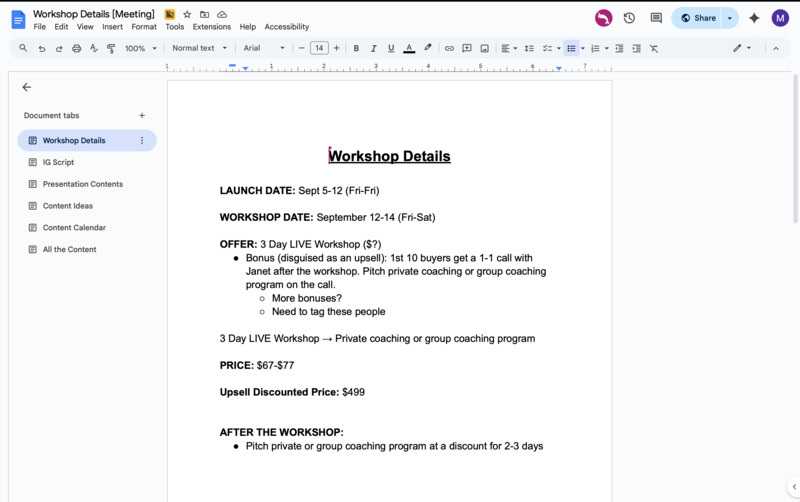This screenshot has height=502, width=800.
Task: Open the Accessibility menu
Action: [287, 27]
